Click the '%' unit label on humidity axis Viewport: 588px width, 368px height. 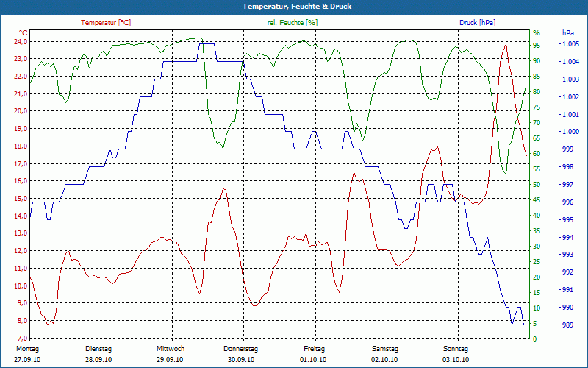click(537, 33)
